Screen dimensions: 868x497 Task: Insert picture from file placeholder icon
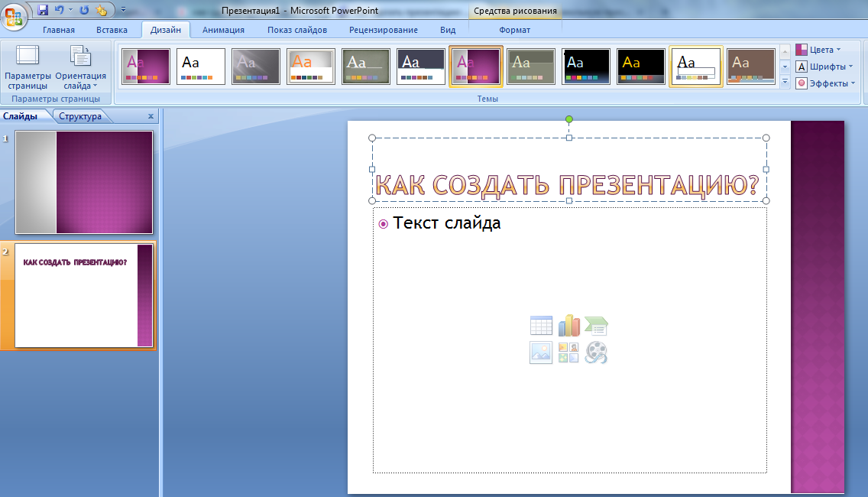[x=541, y=352]
